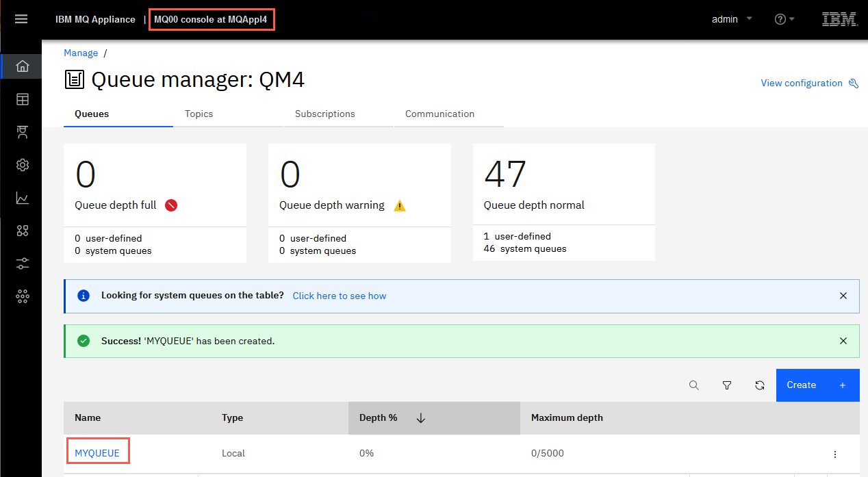Search the queues table
868x477 pixels.
(x=694, y=385)
